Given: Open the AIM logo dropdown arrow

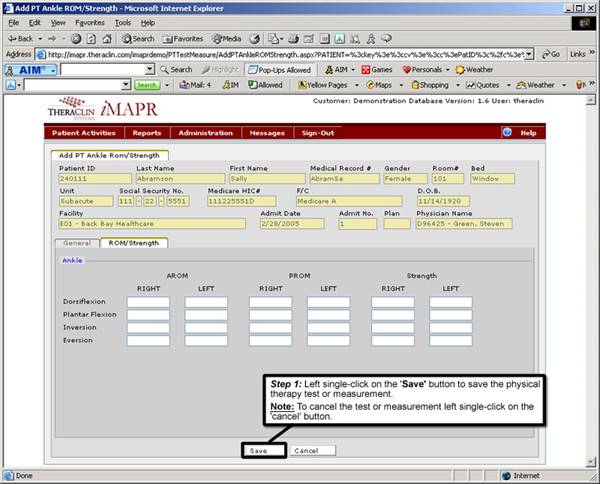Looking at the screenshot, I should pos(53,70).
